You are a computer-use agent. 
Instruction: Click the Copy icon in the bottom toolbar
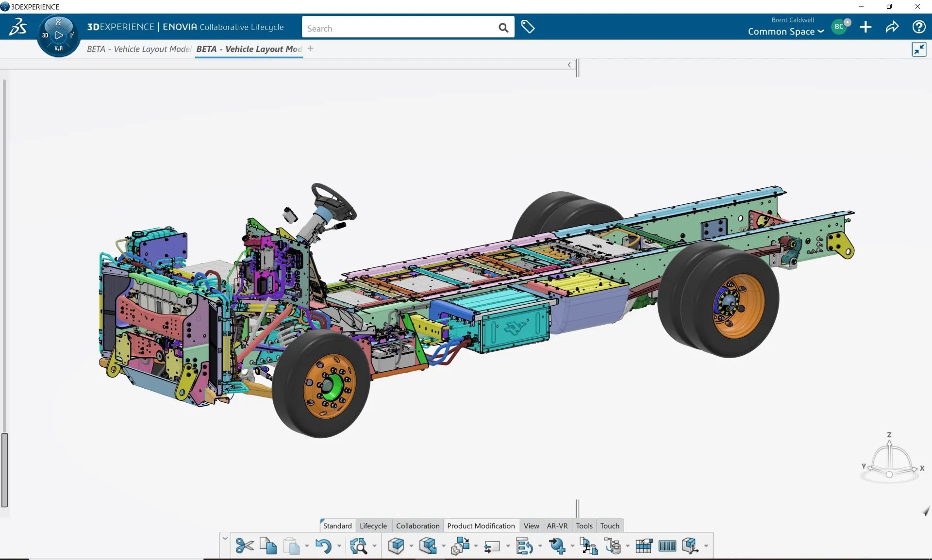click(x=267, y=545)
